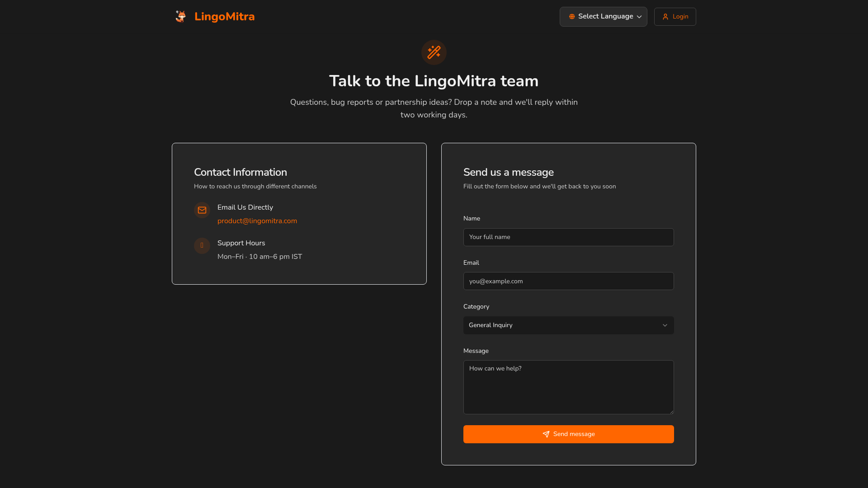Focus the Your full name field
Viewport: 868px width, 488px height.
click(568, 237)
